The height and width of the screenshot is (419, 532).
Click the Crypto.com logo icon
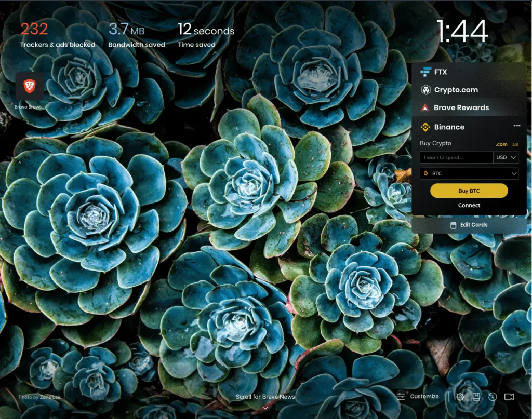click(x=426, y=90)
